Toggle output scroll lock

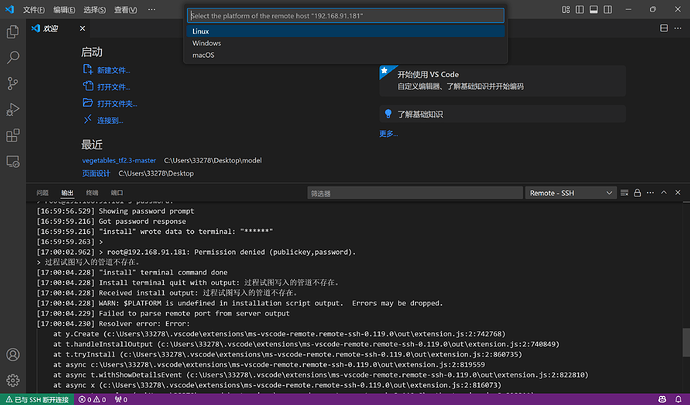(637, 193)
